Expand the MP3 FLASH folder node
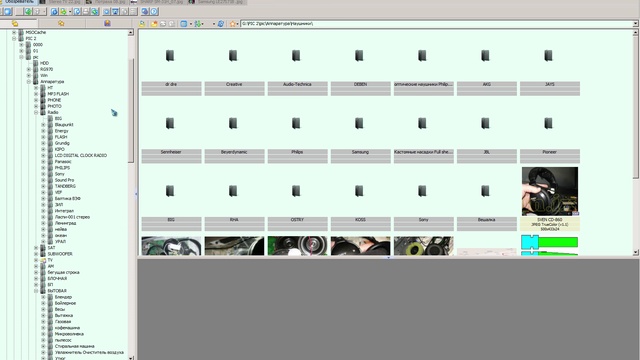The width and height of the screenshot is (640, 360). coord(36,94)
